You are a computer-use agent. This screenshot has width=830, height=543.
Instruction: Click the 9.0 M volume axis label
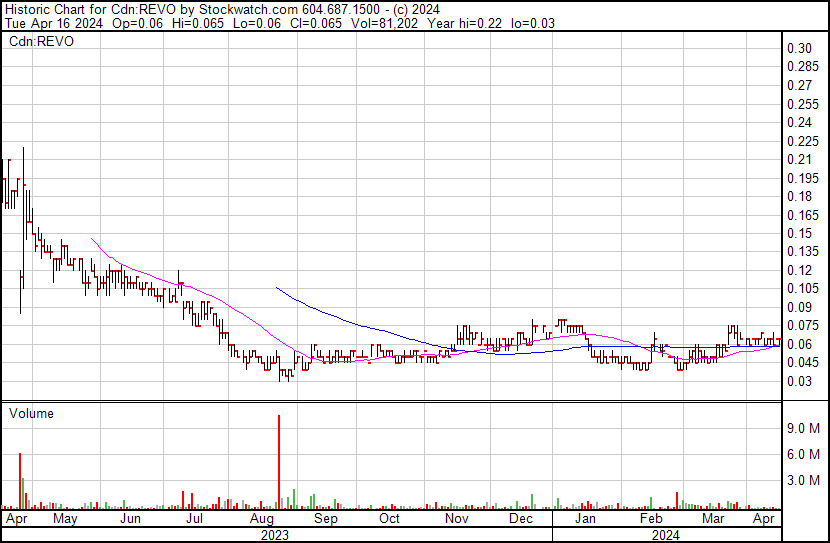803,428
